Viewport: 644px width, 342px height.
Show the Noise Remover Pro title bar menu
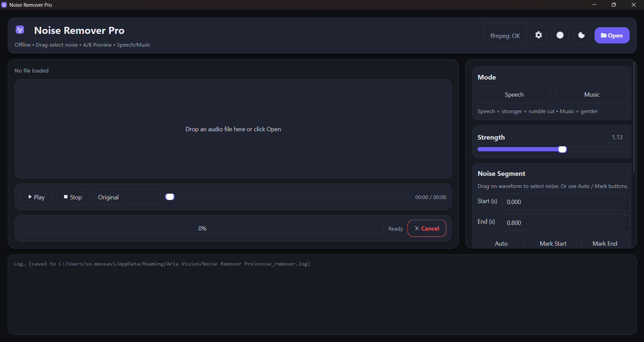(4, 5)
